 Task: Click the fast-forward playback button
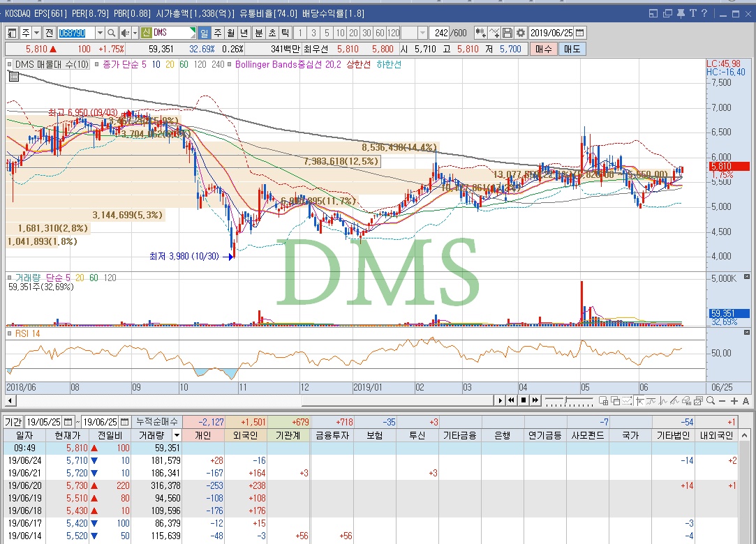click(535, 400)
